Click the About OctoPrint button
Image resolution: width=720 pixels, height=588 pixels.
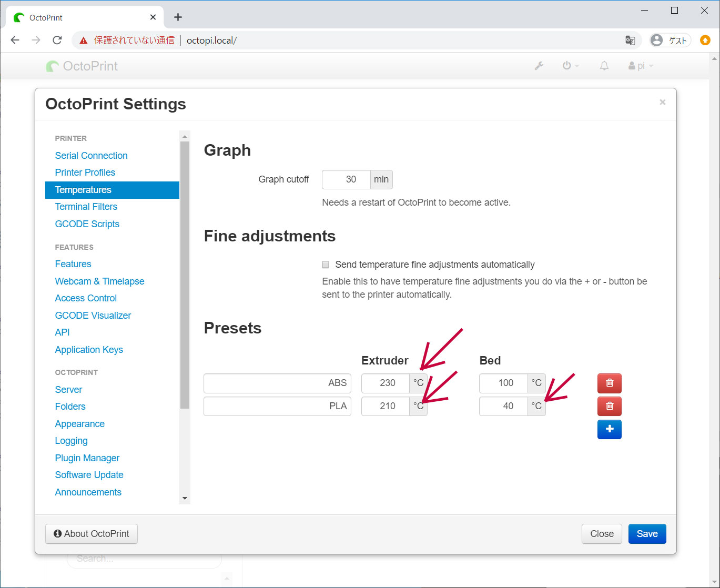[92, 534]
